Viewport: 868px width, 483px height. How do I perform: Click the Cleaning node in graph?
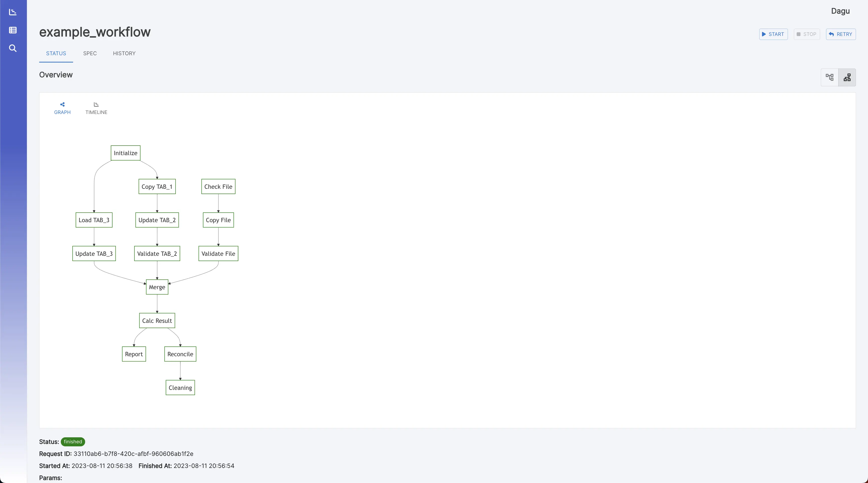pyautogui.click(x=180, y=387)
